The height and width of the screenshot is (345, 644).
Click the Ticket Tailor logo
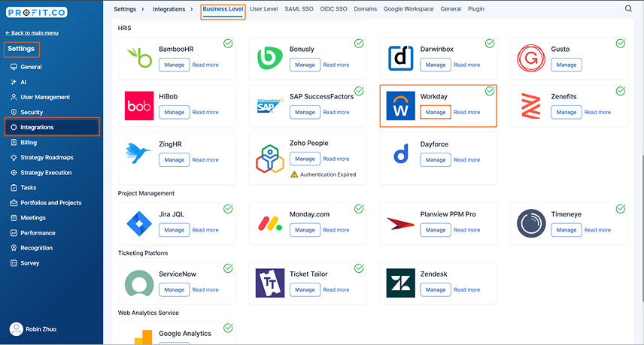(x=270, y=283)
